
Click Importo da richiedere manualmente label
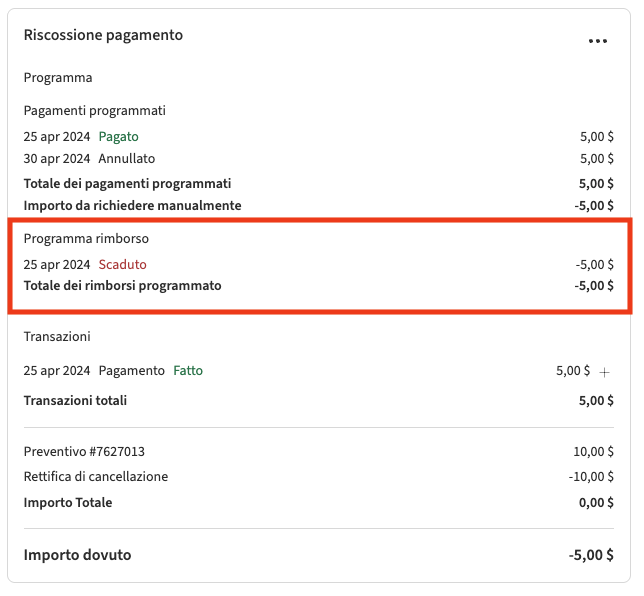coord(132,205)
